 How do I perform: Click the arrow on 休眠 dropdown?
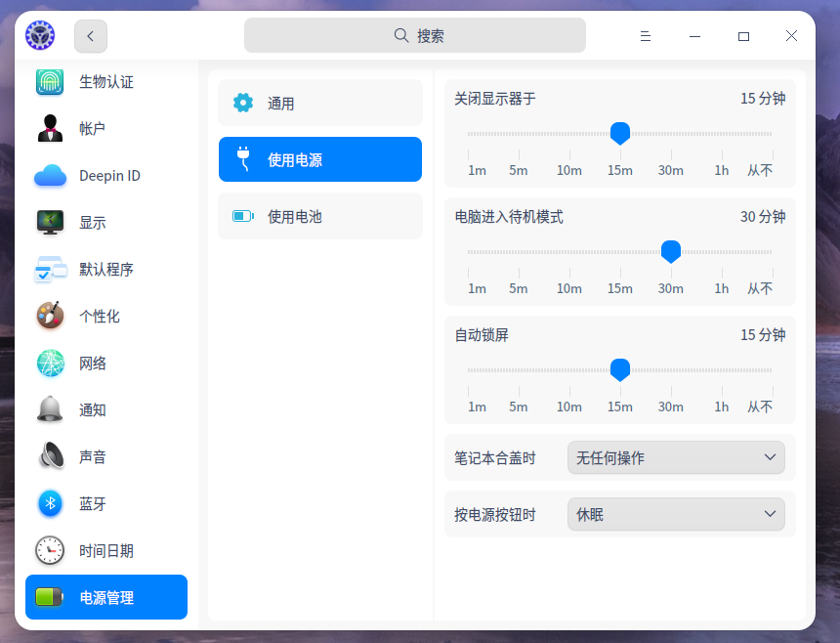(x=770, y=514)
